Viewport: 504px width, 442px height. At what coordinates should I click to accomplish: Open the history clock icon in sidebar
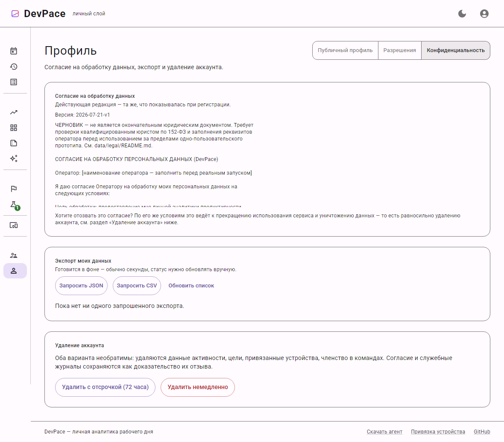(14, 67)
